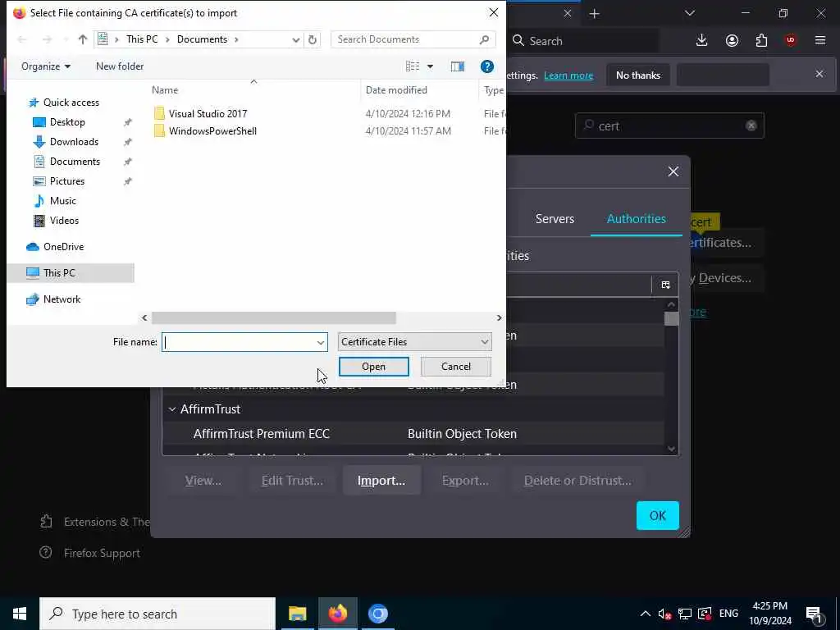
Task: Select Documents in navigation pane
Action: tap(75, 162)
